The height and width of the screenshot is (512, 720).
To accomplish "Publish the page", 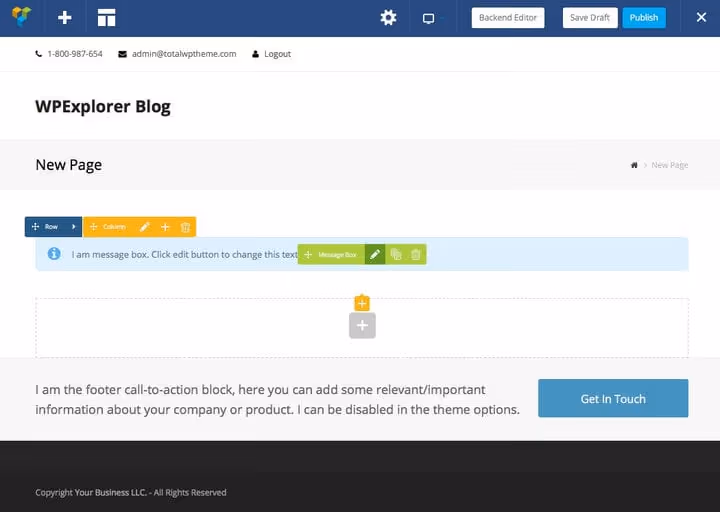I will point(644,17).
